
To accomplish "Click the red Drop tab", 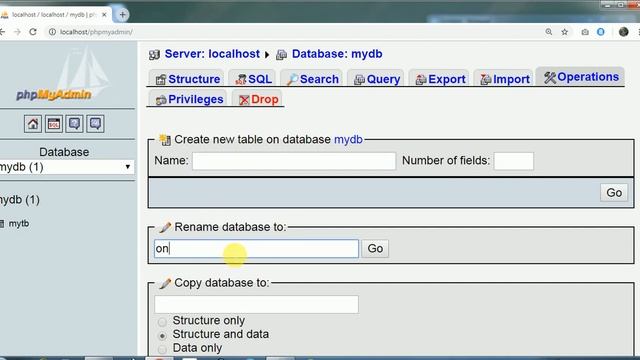I will pyautogui.click(x=258, y=99).
